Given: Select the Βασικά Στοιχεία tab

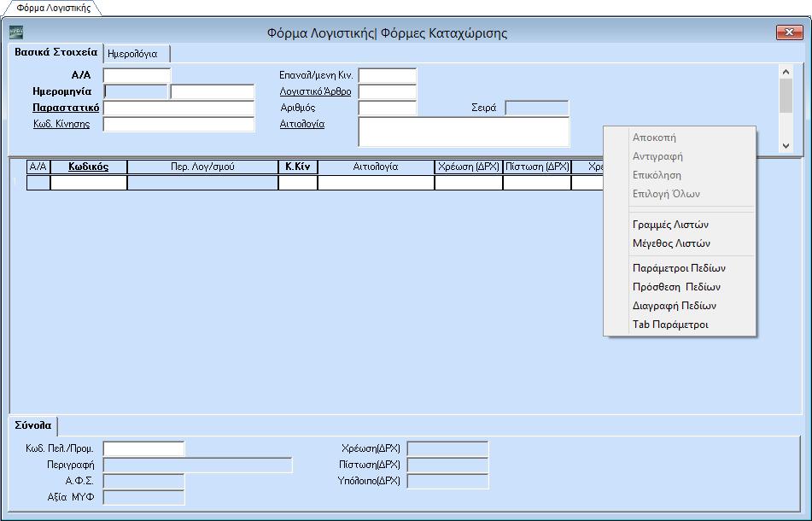Looking at the screenshot, I should [56, 52].
